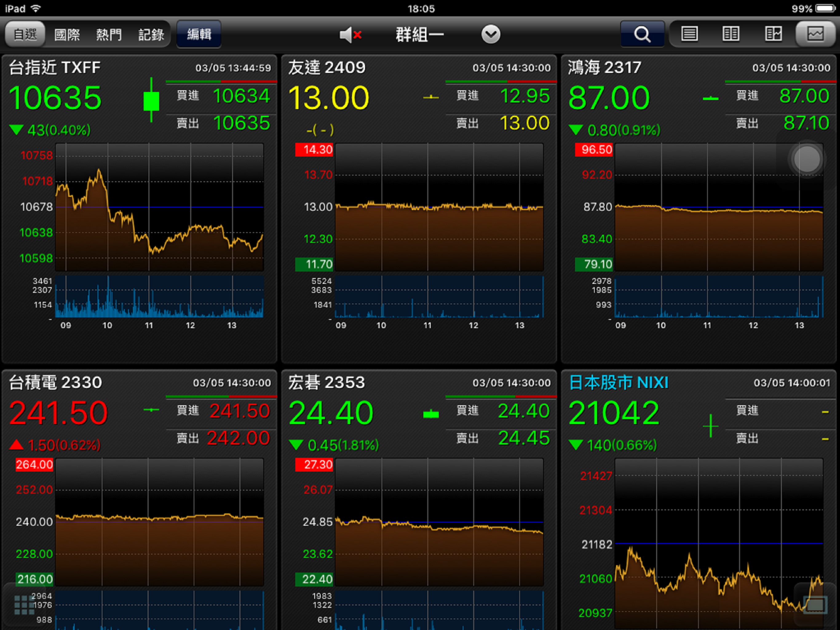Select the chart view icon
This screenshot has width=840, height=630.
point(815,34)
